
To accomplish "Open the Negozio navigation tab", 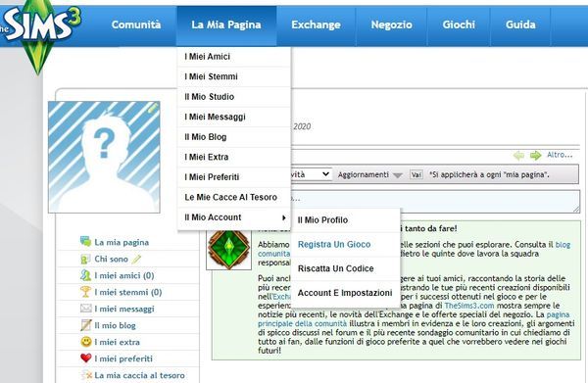I will point(391,24).
